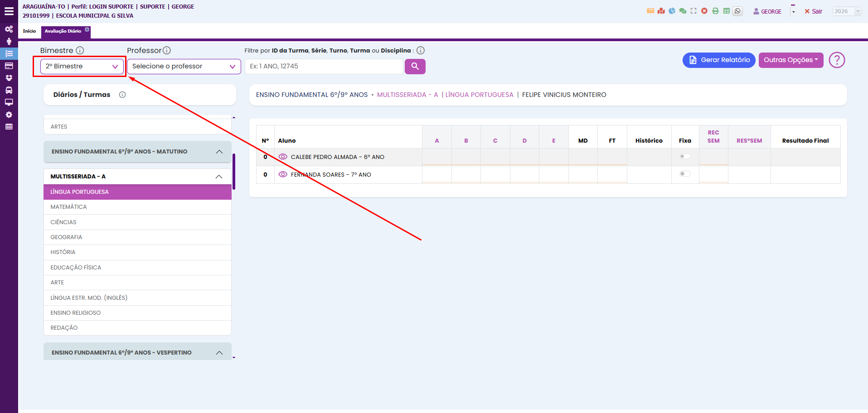Toggle Fixa switch for Calebe Pedro Almada

(685, 157)
